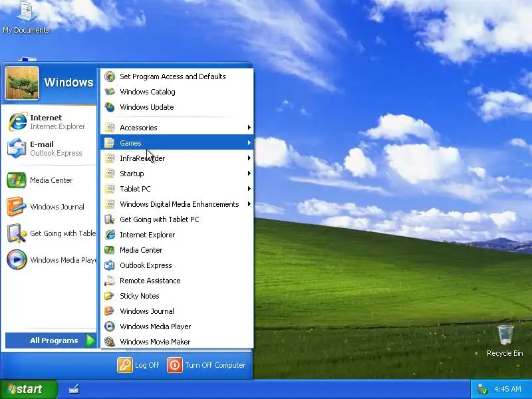Image resolution: width=532 pixels, height=399 pixels.
Task: Click the Media Center icon in the left pane
Action: point(16,180)
